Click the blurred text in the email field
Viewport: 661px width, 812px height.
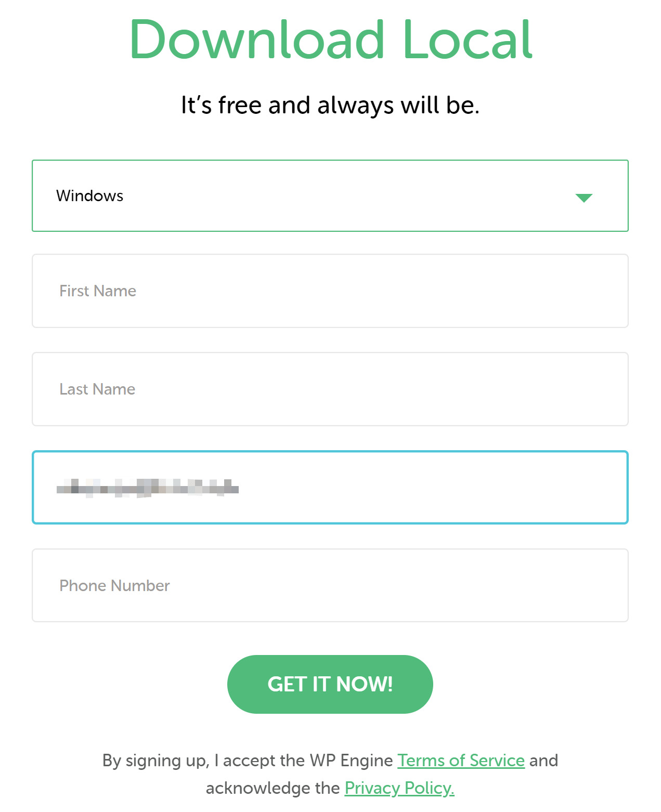tap(147, 488)
